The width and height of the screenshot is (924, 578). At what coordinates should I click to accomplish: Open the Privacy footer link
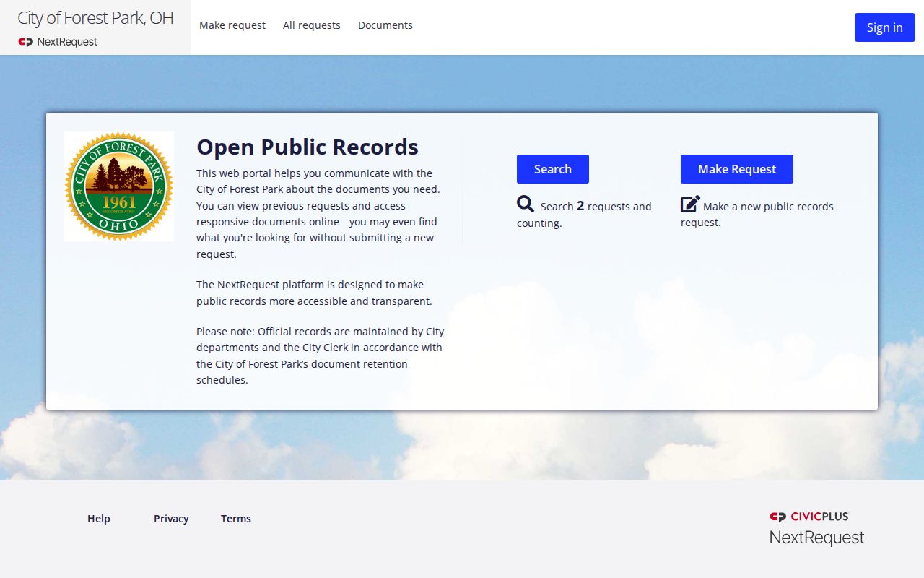pos(171,519)
